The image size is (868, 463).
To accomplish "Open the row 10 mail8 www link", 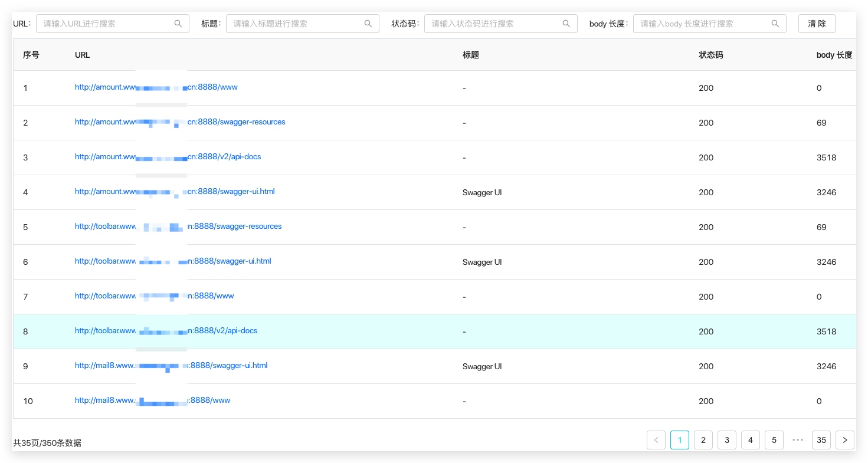I will (x=152, y=400).
